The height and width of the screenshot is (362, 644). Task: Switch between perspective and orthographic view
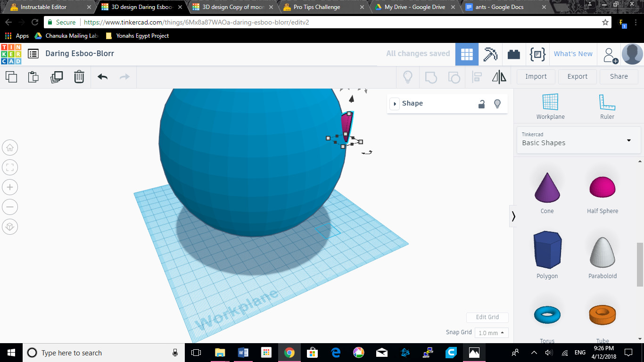point(10,227)
